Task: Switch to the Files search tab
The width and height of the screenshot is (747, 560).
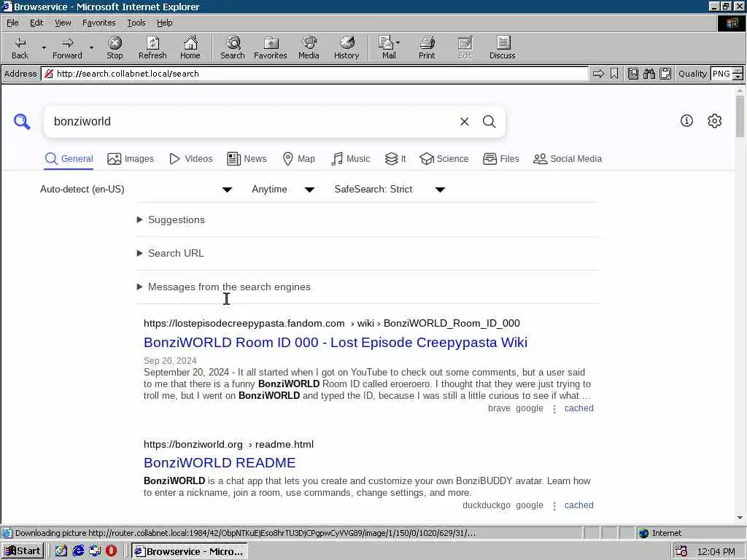Action: [x=500, y=159]
